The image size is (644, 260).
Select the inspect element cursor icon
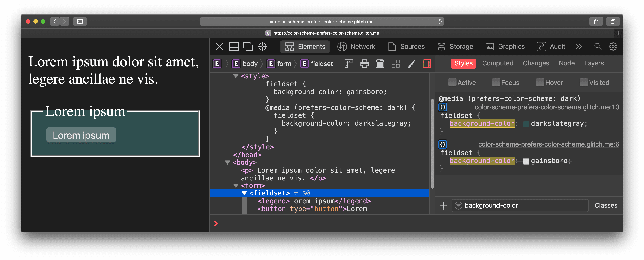[263, 47]
